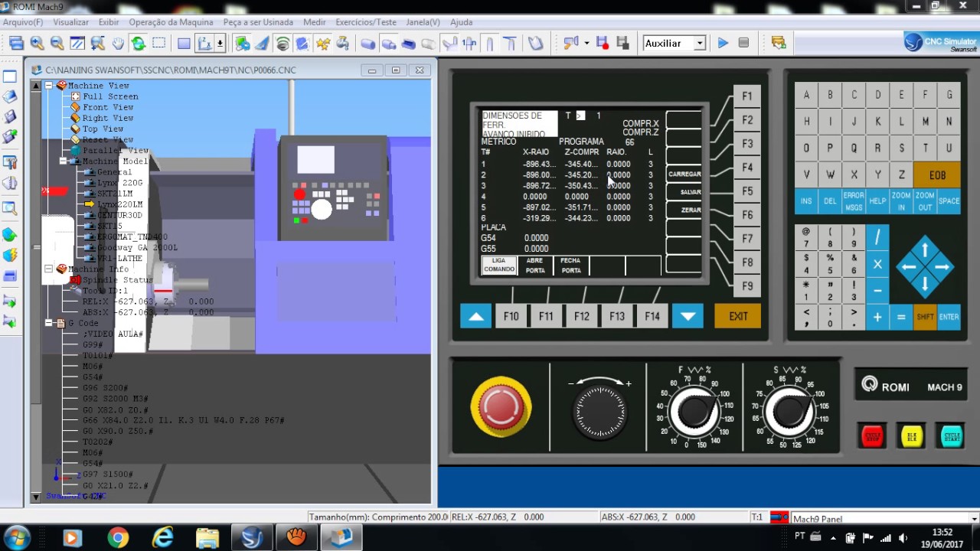Click the red emergency stop button

tap(501, 406)
